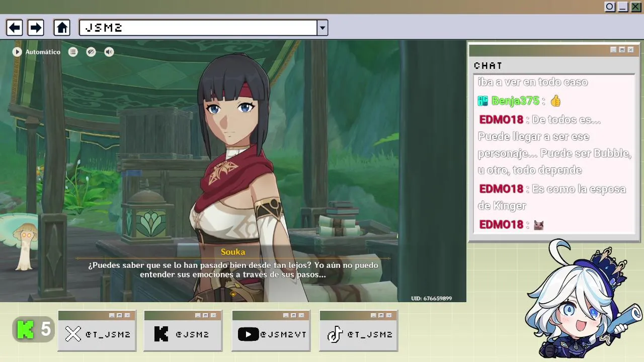Image resolution: width=644 pixels, height=362 pixels.
Task: Click the number 5 in Kick counter
Action: coord(46,329)
